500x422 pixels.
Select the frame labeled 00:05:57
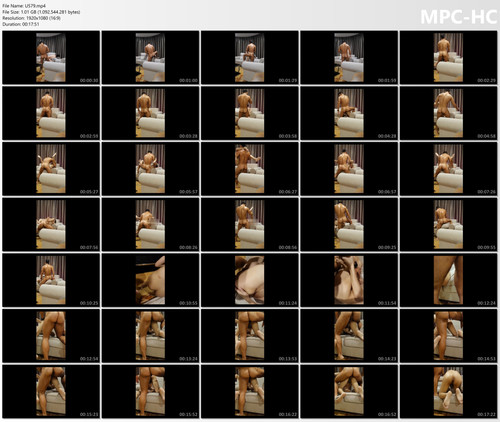[150, 169]
